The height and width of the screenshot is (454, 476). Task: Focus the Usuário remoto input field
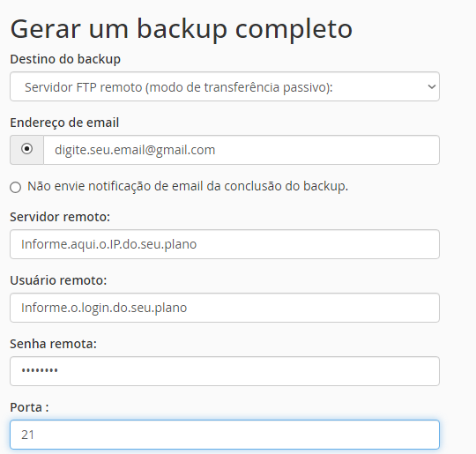[225, 308]
